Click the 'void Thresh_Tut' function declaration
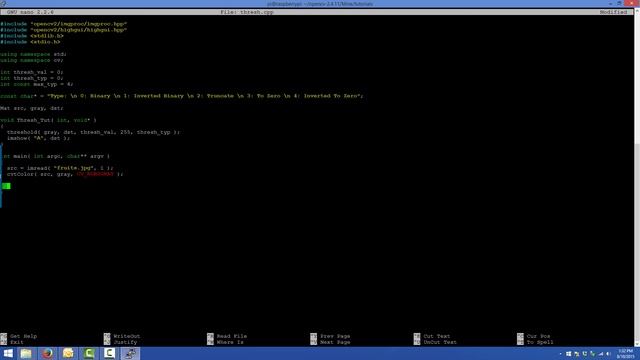 tap(49, 120)
